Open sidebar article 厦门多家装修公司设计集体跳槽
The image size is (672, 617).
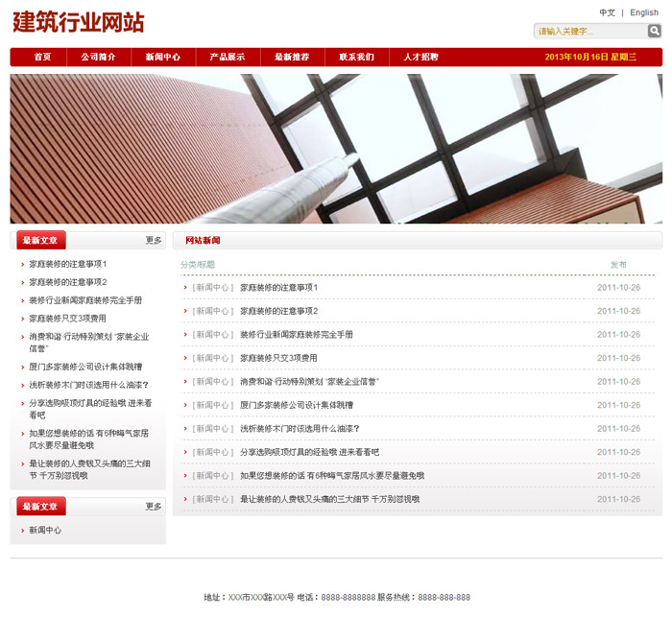pos(85,367)
